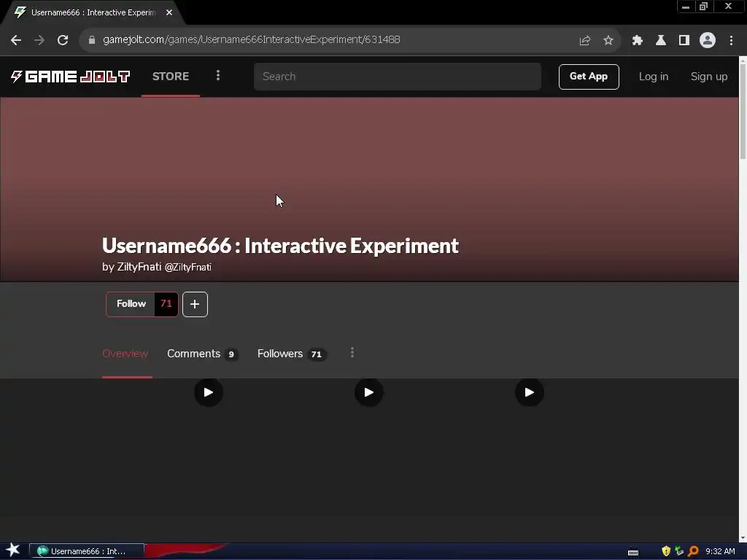
Task: Expand the more options menu beside STORE
Action: [217, 76]
